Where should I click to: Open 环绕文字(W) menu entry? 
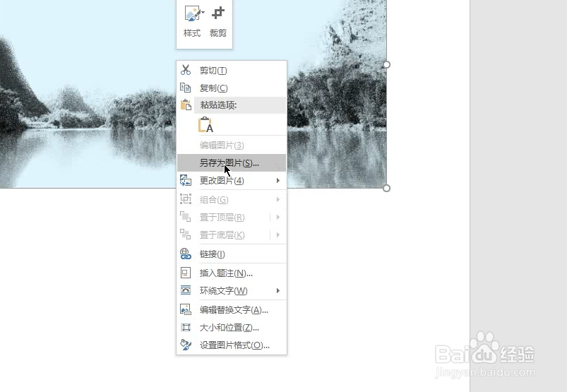232,291
